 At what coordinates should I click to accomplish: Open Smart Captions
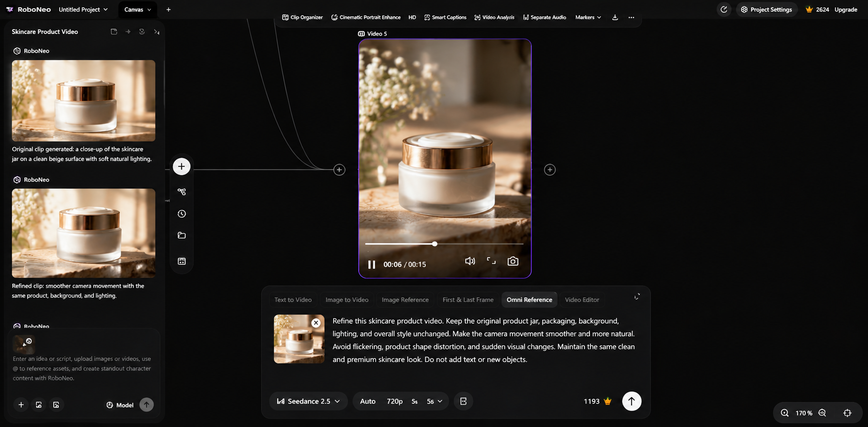tap(445, 17)
